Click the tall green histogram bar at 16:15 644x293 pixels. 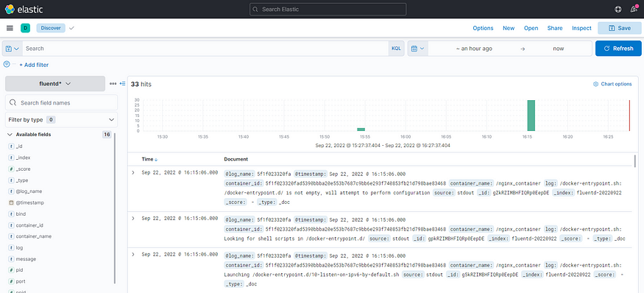[x=531, y=116]
